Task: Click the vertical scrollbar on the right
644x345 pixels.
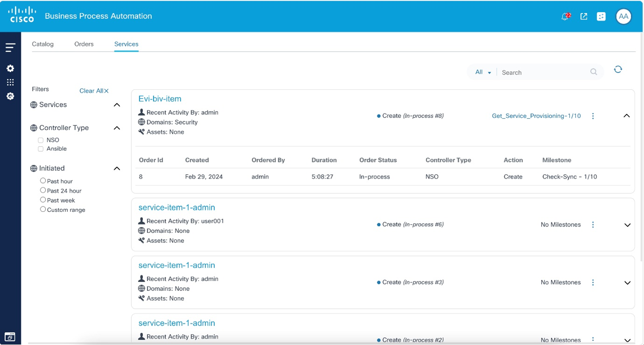Action: coord(641,140)
